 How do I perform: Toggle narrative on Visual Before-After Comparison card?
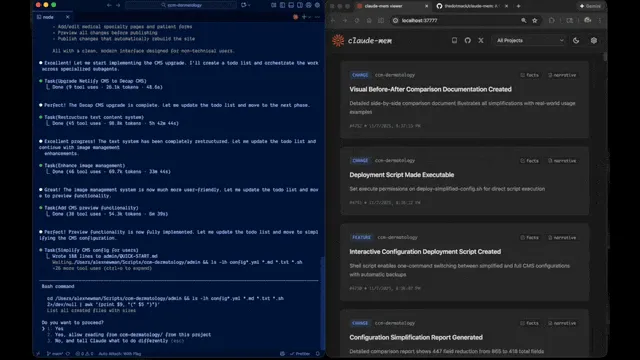click(x=562, y=75)
